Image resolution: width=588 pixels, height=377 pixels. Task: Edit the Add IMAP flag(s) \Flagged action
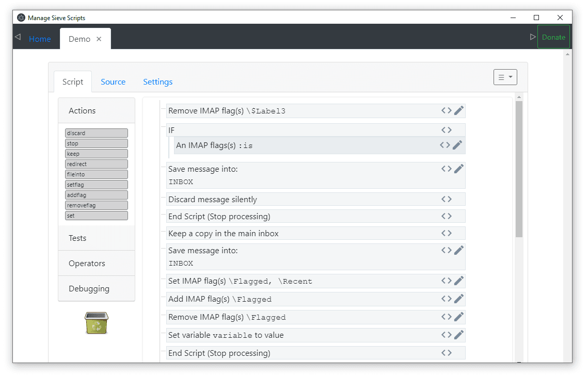[x=459, y=299]
